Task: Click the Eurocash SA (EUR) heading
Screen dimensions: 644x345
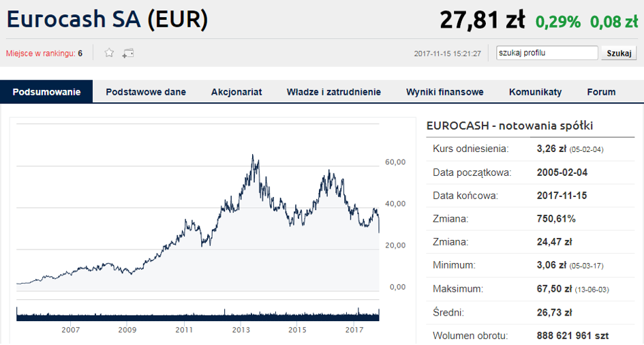Action: pos(107,19)
